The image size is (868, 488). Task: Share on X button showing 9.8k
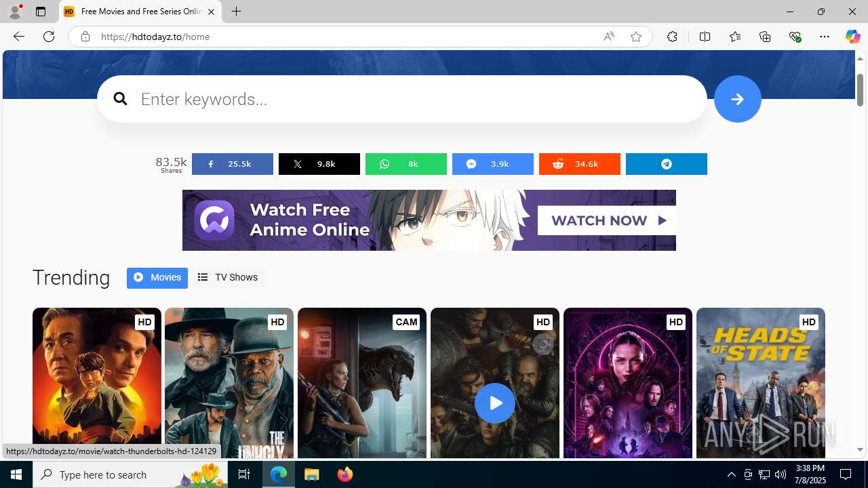[x=319, y=164]
